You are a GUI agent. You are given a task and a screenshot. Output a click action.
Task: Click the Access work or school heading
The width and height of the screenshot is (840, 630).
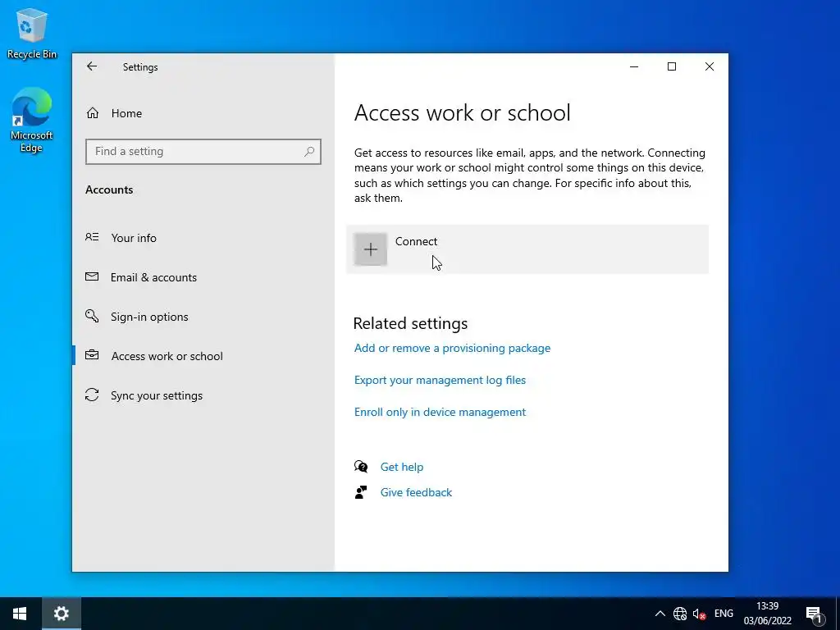pyautogui.click(x=463, y=113)
